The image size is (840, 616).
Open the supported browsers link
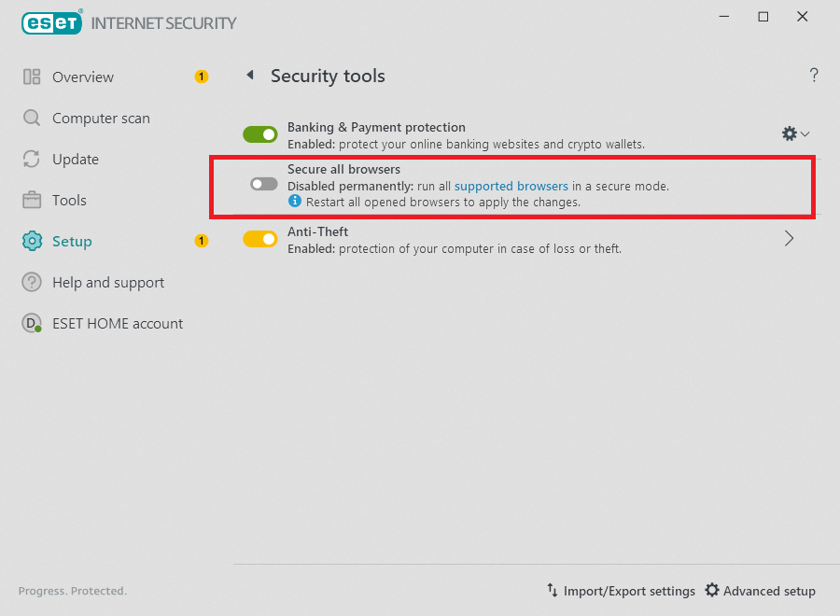click(x=511, y=187)
